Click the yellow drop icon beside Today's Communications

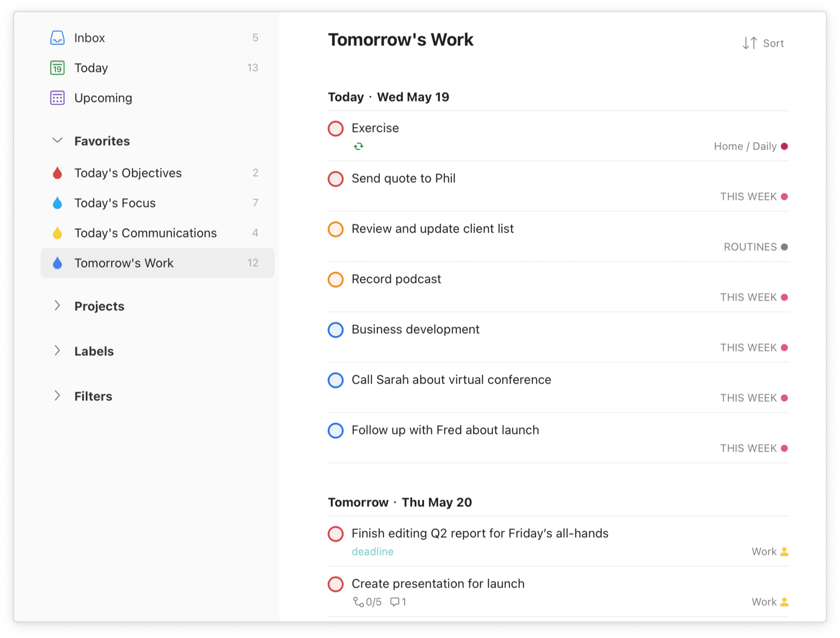tap(57, 233)
